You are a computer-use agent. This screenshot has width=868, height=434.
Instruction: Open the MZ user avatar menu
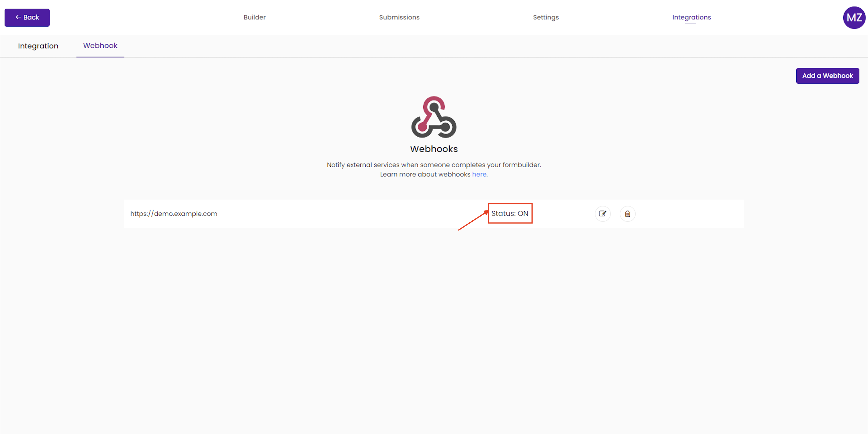854,18
